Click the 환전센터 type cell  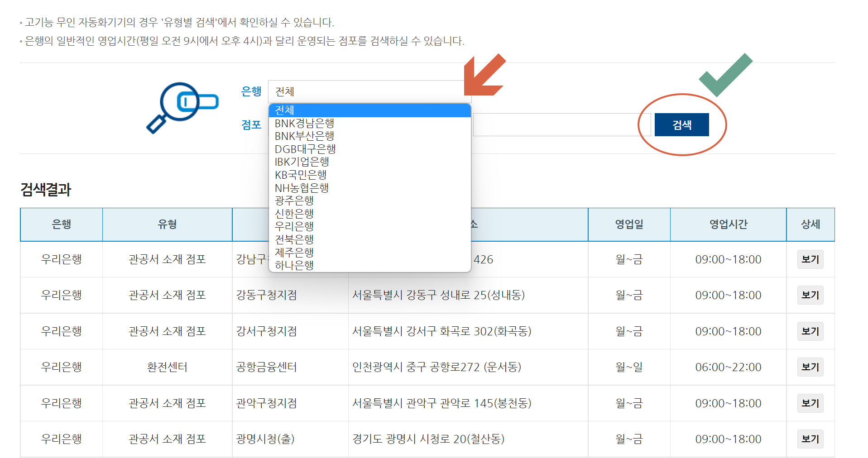coord(167,367)
